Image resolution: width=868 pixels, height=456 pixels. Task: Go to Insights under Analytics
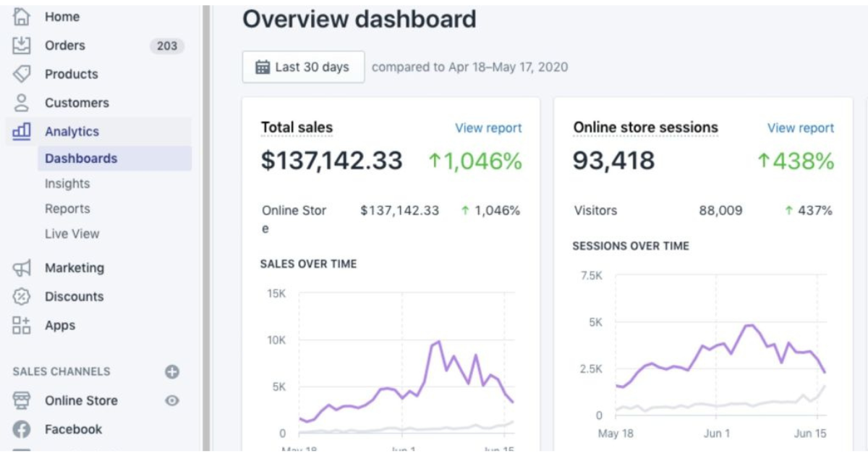click(67, 184)
